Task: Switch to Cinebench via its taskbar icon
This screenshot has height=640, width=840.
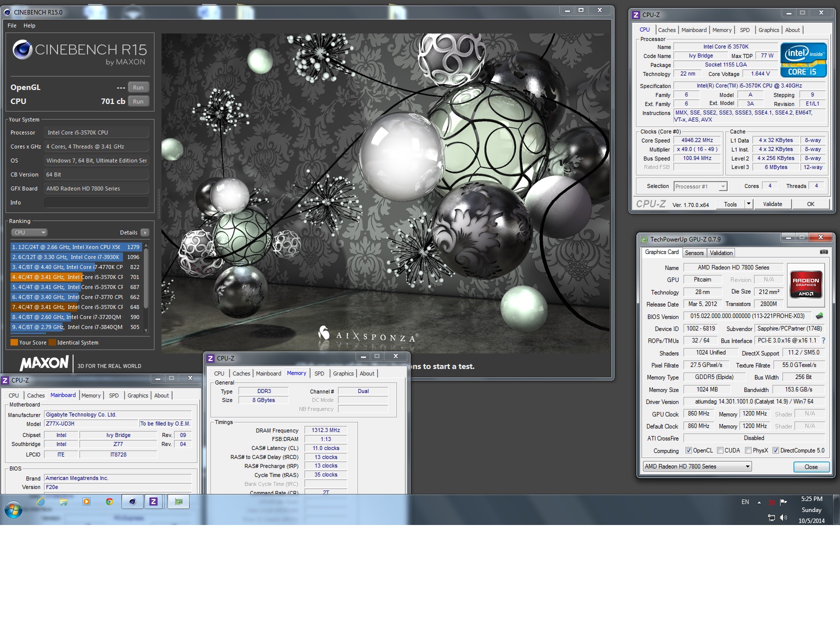Action: click(x=132, y=501)
